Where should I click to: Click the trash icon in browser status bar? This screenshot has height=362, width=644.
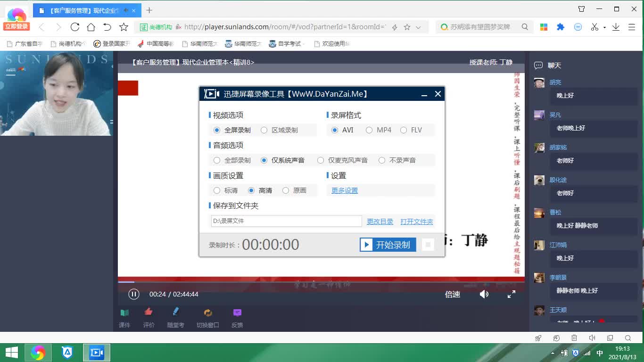[x=574, y=338]
